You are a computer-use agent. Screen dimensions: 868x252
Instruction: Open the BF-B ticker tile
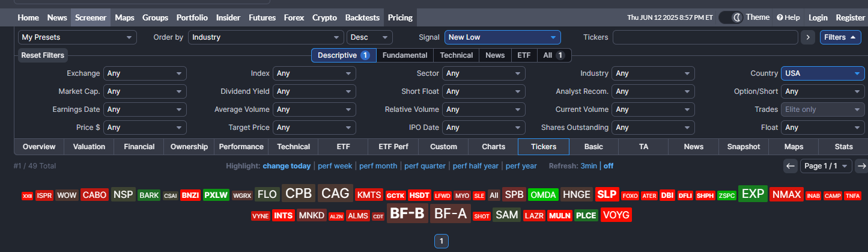pyautogui.click(x=407, y=214)
